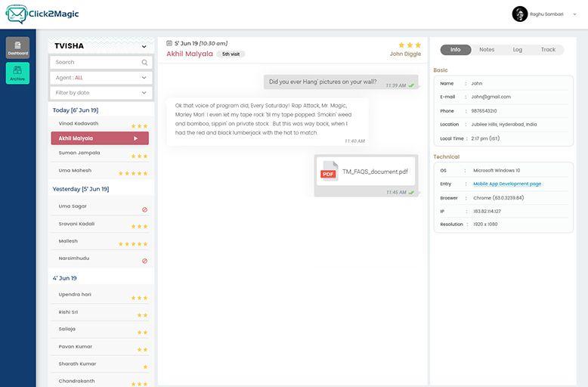Open the Archive sidebar icon

[17, 73]
